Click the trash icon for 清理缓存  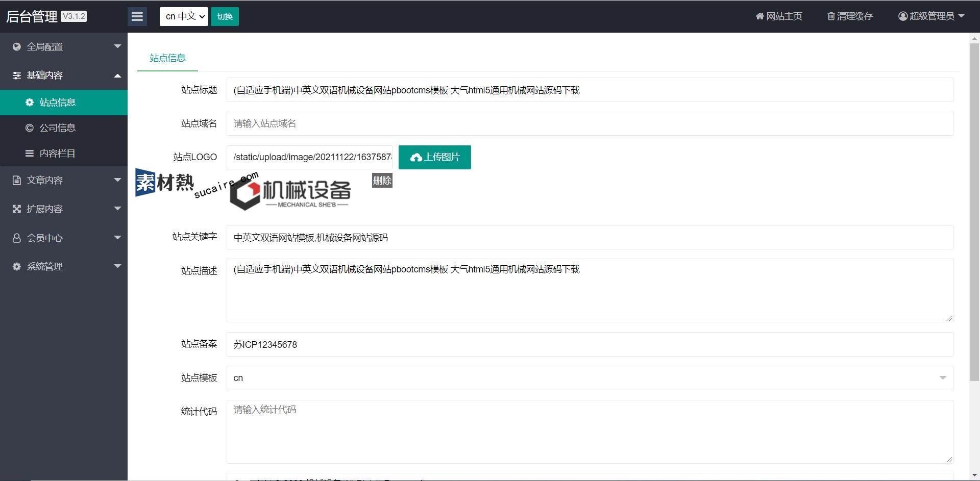tap(831, 16)
